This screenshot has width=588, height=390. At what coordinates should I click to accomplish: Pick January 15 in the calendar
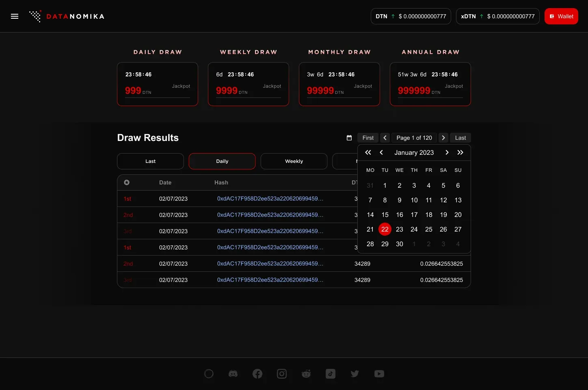click(385, 214)
